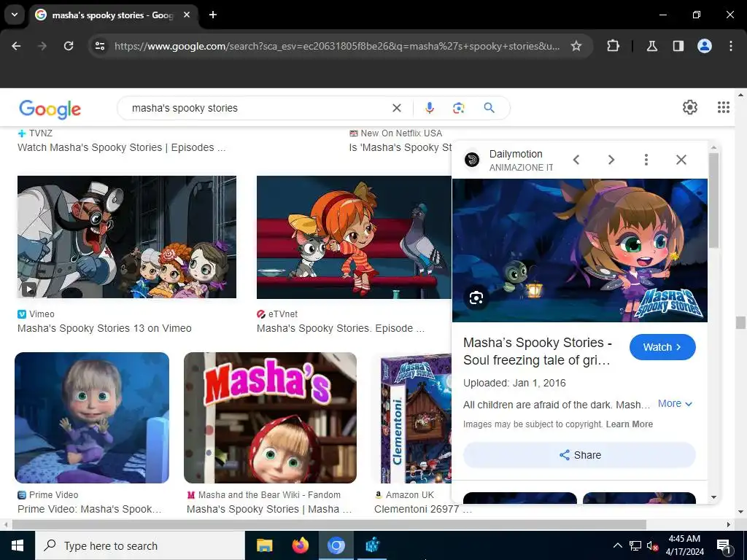Start search by voice microphone
The image size is (747, 560).
[429, 108]
